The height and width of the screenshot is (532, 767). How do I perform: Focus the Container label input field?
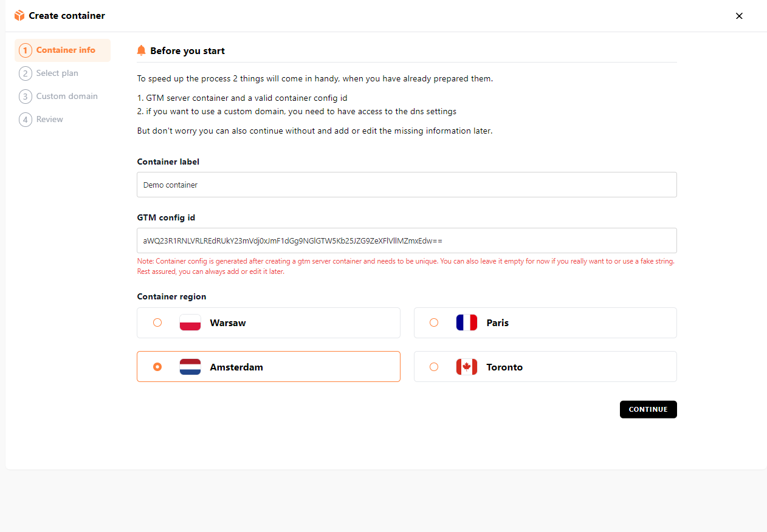tap(407, 185)
